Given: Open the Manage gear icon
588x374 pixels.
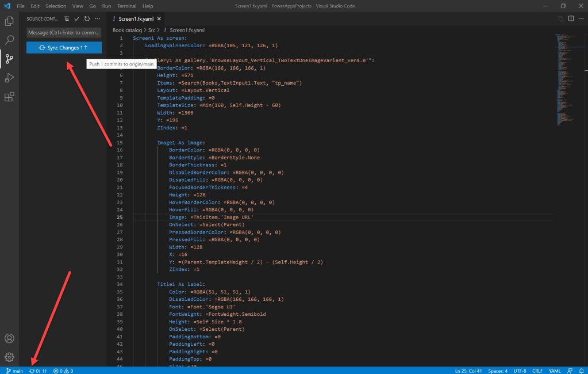Looking at the screenshot, I should [x=9, y=357].
